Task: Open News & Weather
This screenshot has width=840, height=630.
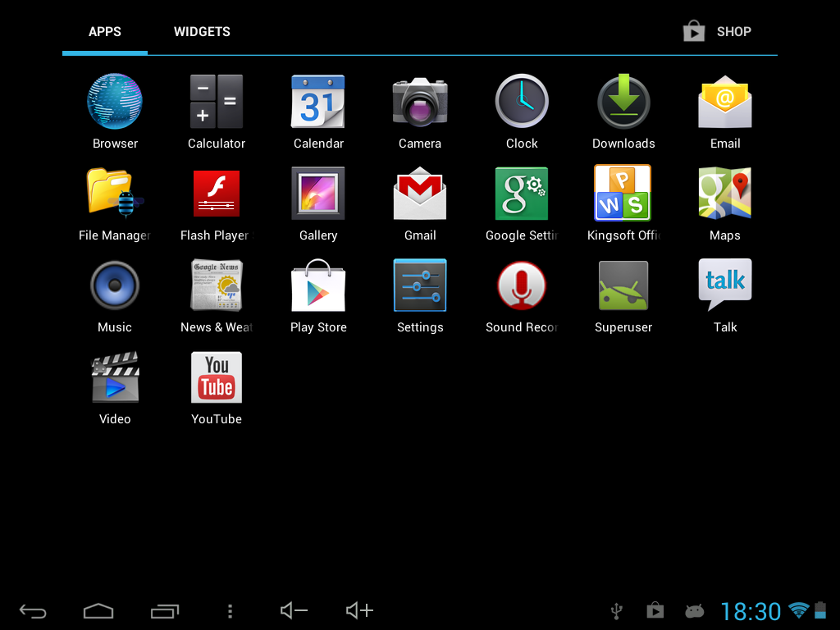Action: tap(217, 295)
